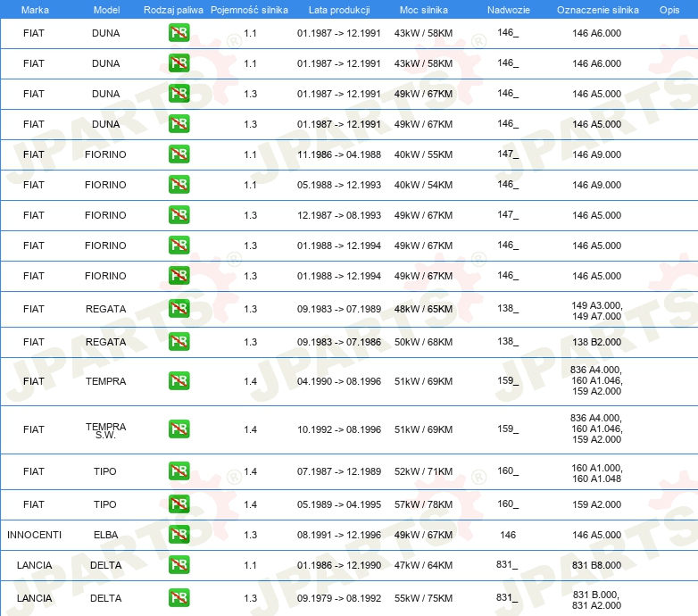The height and width of the screenshot is (616, 698).
Task: Select body code 146 in ELBA row
Action: (x=508, y=535)
